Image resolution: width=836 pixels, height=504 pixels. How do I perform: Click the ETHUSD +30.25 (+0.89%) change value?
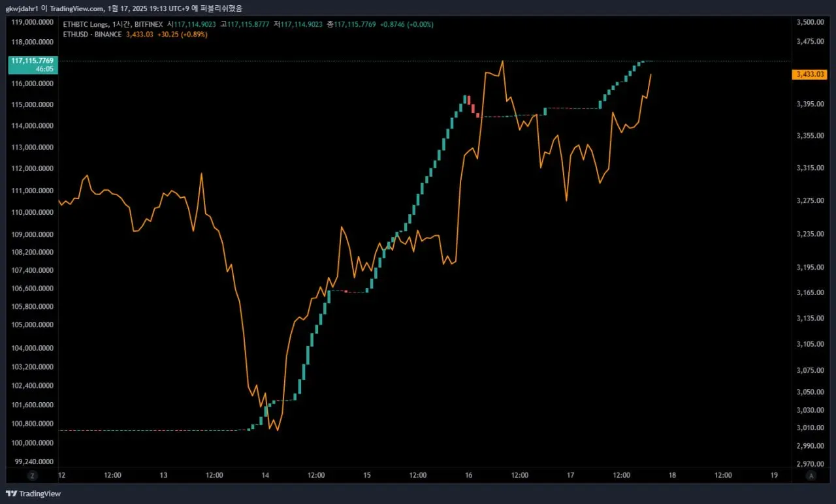click(x=182, y=34)
